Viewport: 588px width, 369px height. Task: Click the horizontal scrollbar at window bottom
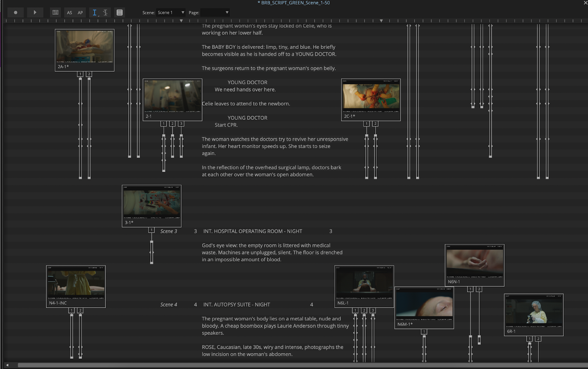[x=294, y=365]
